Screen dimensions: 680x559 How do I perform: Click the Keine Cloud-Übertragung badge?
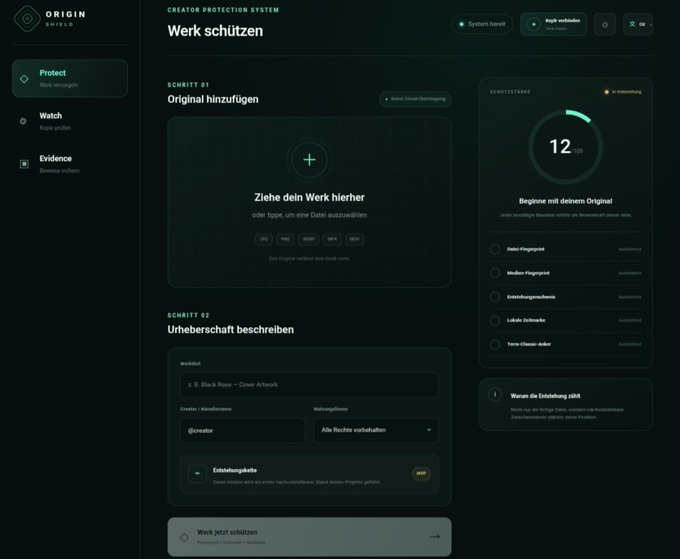point(415,99)
